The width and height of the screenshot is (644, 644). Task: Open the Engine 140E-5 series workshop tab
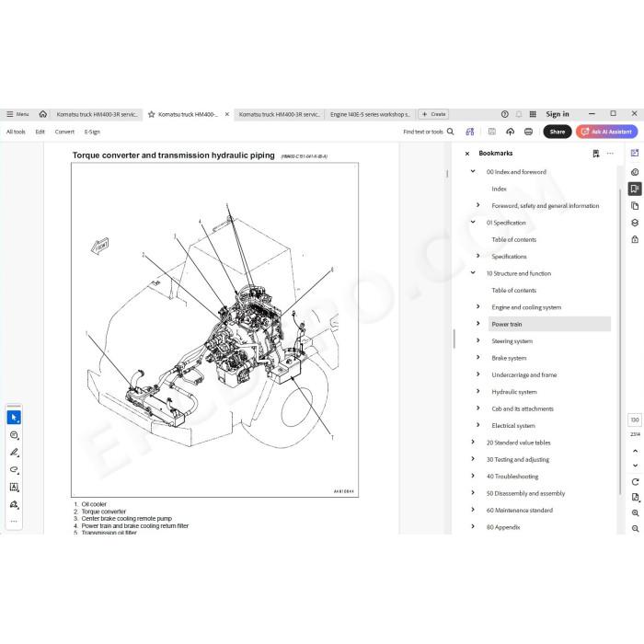[x=370, y=114]
